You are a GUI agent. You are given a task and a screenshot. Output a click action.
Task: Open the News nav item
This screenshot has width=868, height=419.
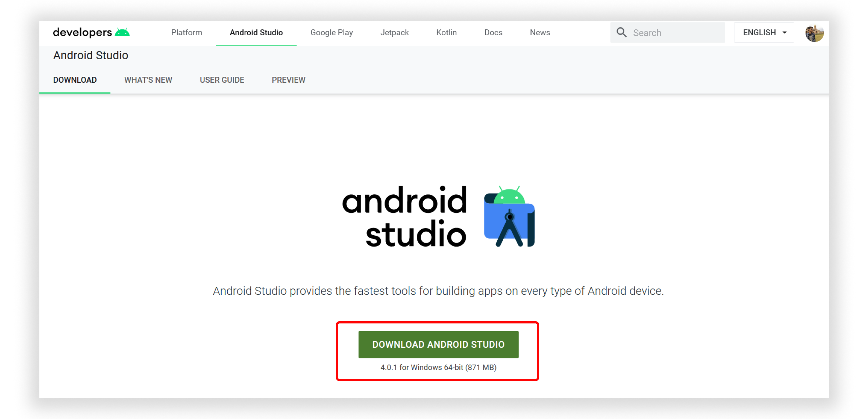(x=540, y=32)
